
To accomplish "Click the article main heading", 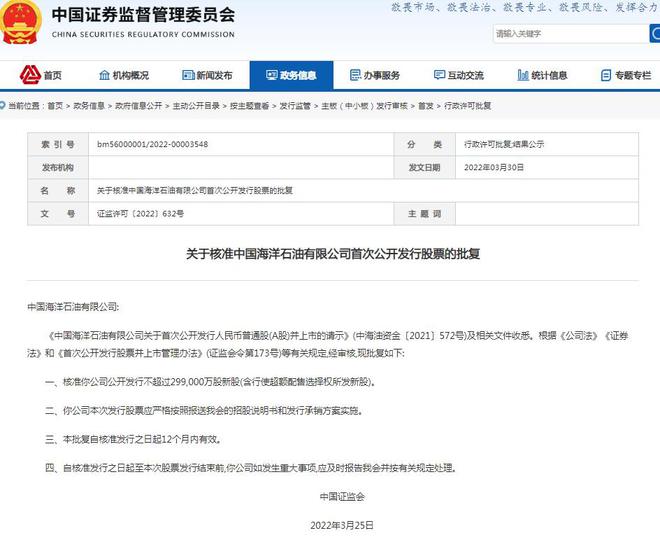I will (x=333, y=254).
